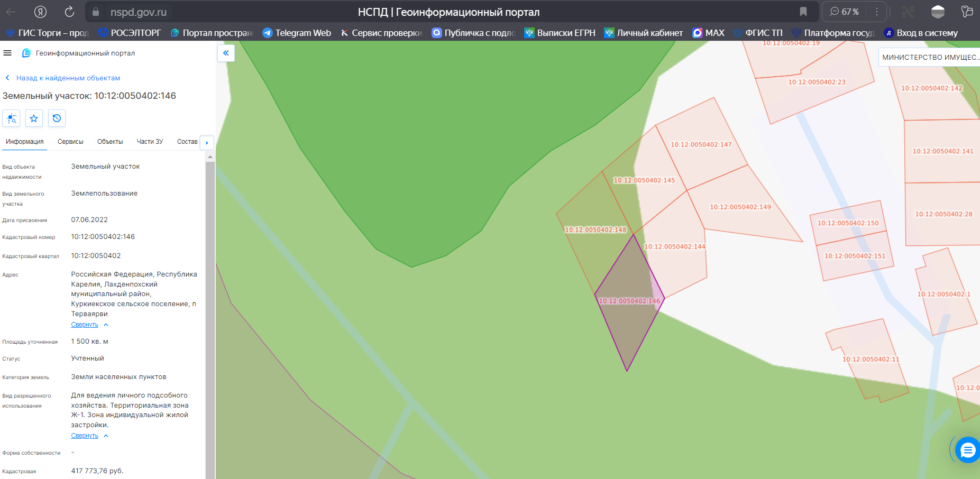Return via 'Назад к найденным объектам'
This screenshot has width=980, height=479.
[x=63, y=78]
